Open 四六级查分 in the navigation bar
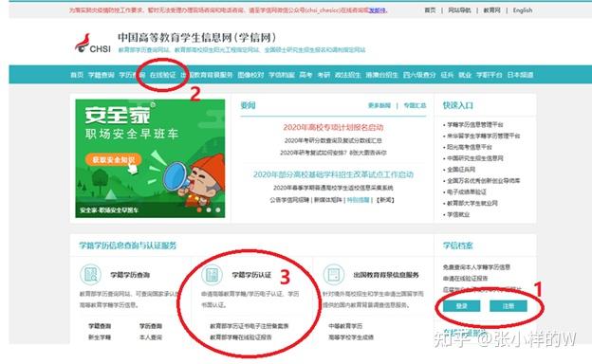Viewport: 592px width, 364px height. click(419, 75)
